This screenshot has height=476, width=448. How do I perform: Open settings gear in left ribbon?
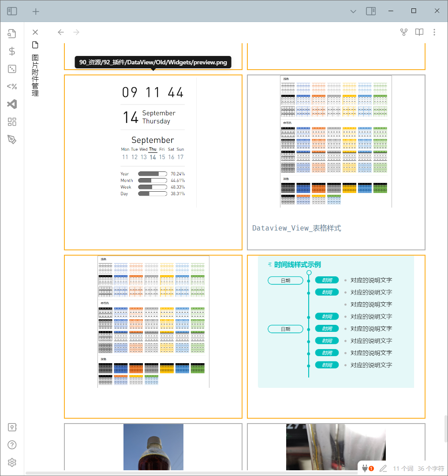point(12,462)
